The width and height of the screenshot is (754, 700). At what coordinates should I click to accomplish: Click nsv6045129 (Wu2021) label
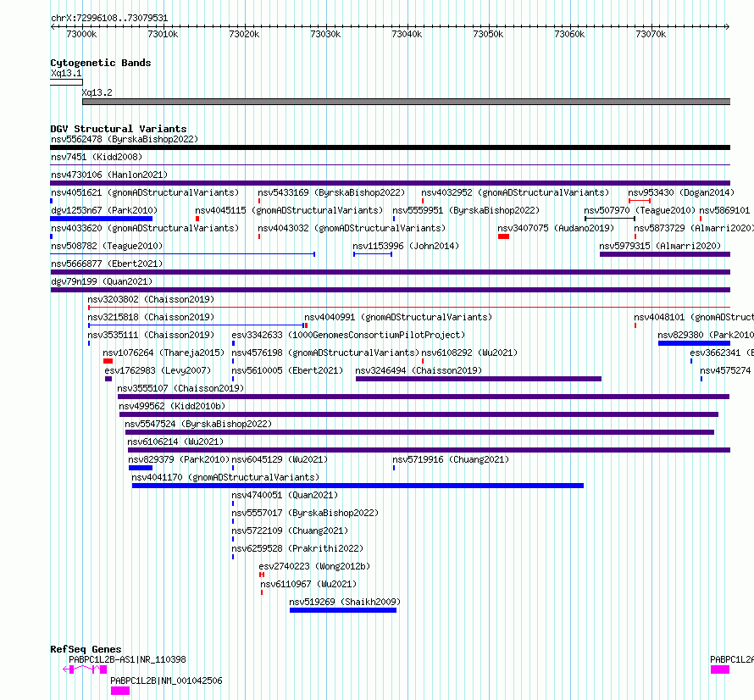point(280,459)
